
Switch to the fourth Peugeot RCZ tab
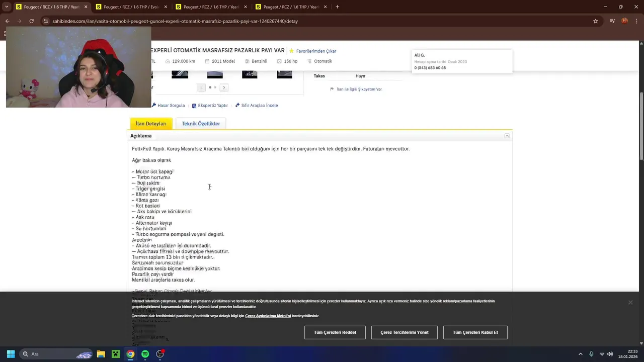[x=291, y=7]
